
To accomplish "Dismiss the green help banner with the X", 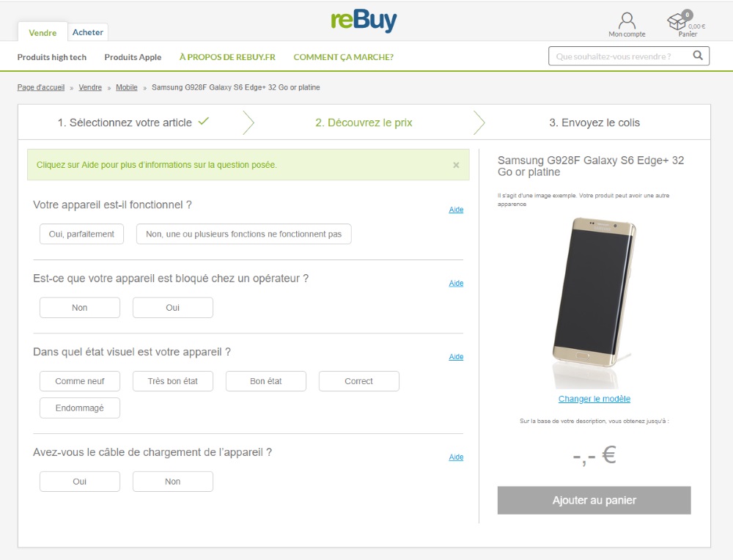I will pos(456,164).
